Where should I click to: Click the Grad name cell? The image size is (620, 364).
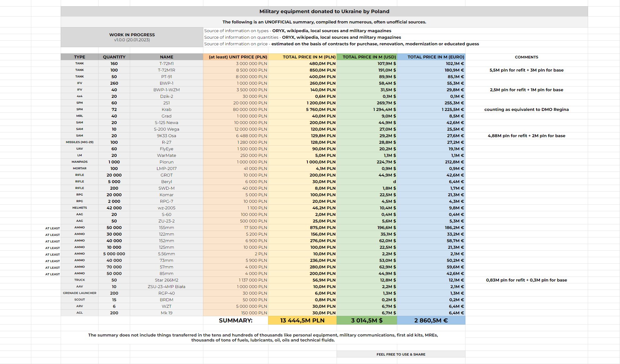click(x=166, y=116)
